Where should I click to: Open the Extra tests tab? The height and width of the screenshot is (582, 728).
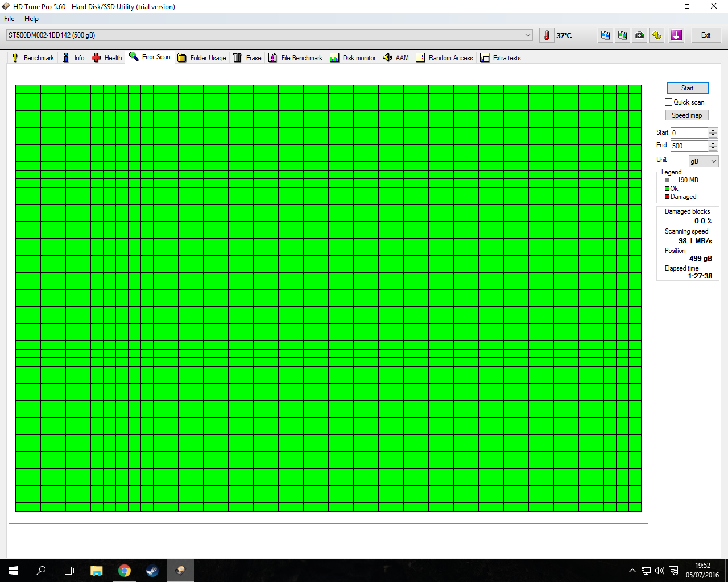500,58
